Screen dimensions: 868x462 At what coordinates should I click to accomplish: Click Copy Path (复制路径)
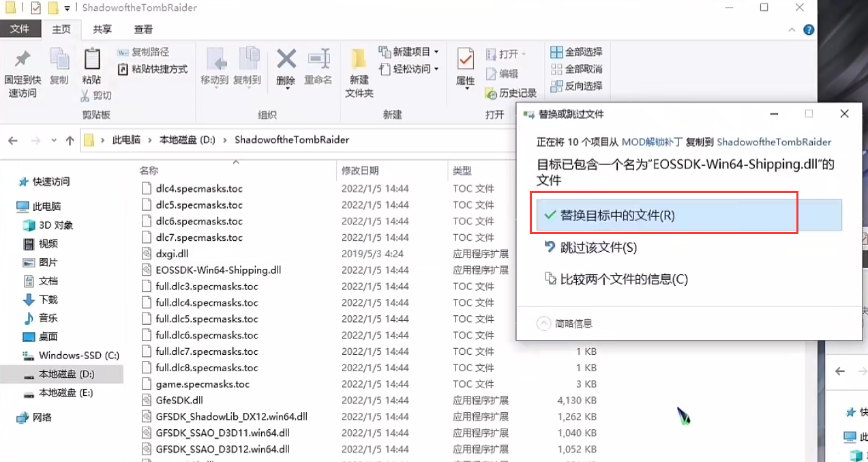143,52
